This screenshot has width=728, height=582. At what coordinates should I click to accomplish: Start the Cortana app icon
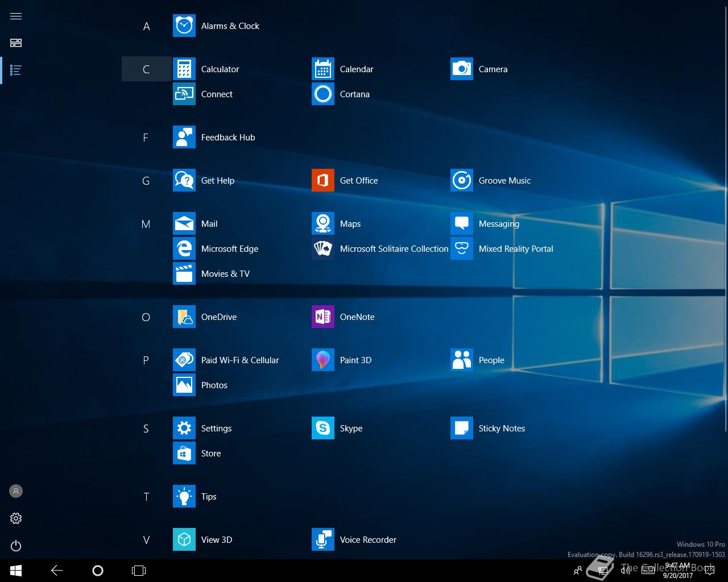pyautogui.click(x=323, y=94)
